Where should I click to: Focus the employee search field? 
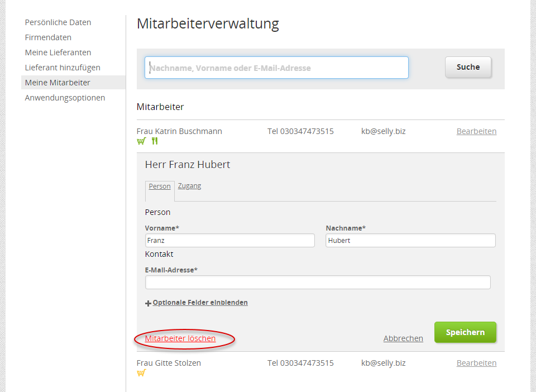[x=276, y=68]
